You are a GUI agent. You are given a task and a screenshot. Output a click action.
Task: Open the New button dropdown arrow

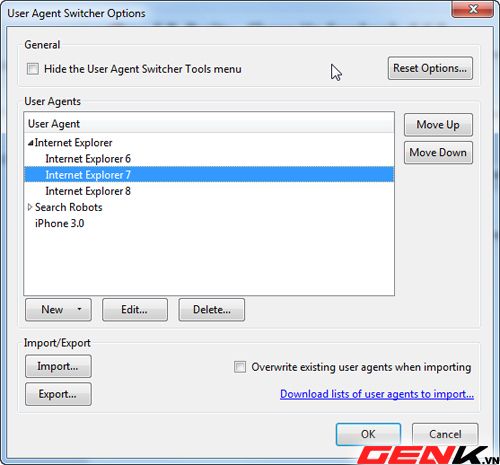pos(79,309)
